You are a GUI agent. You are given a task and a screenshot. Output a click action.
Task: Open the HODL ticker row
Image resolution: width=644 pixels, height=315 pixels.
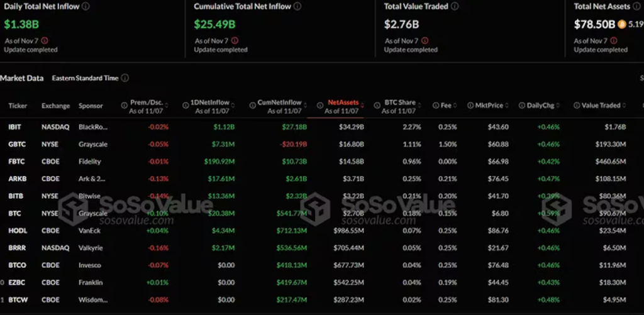(x=322, y=230)
